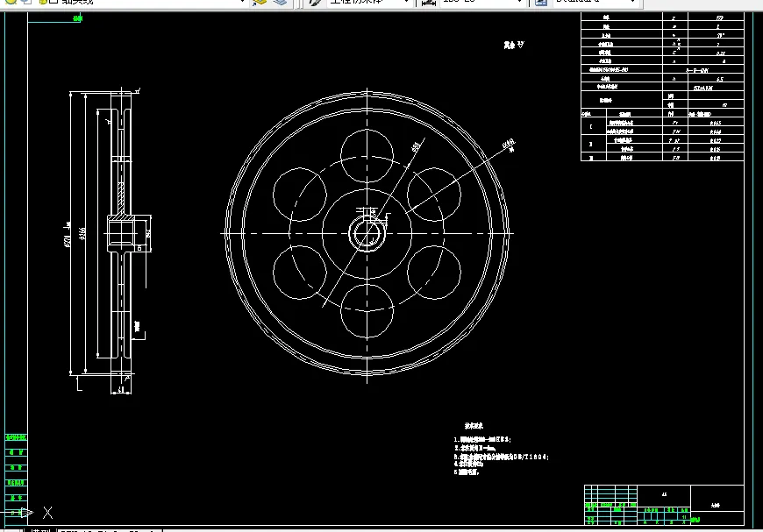
Task: Select the bottom lightening hole circle
Action: click(367, 311)
